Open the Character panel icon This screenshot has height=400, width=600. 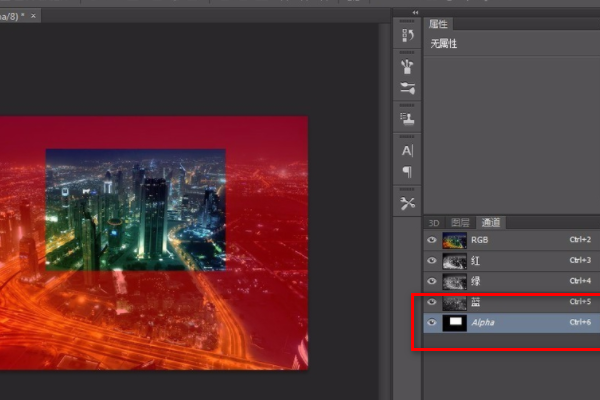pos(408,150)
